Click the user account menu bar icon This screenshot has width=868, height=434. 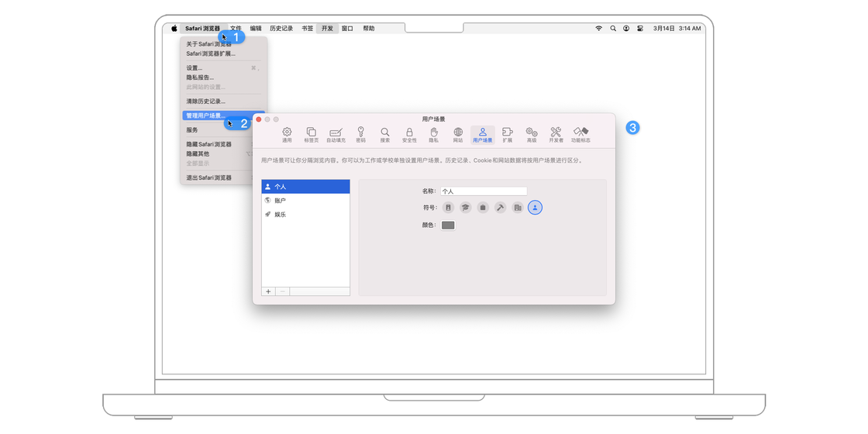(x=626, y=28)
